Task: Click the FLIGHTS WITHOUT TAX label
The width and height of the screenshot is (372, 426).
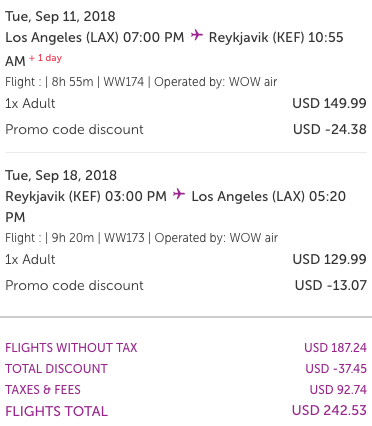Action: 71,348
